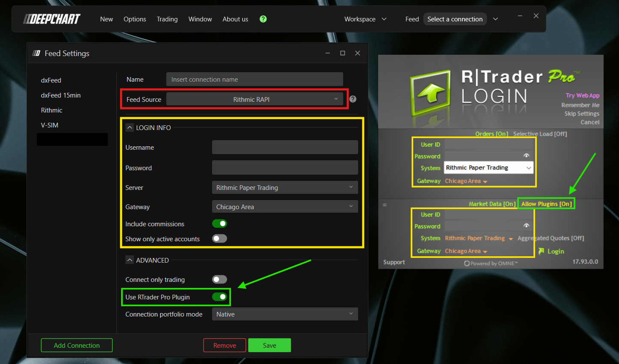The image size is (619, 364).
Task: Focus the connection Name field
Action: [x=255, y=79]
